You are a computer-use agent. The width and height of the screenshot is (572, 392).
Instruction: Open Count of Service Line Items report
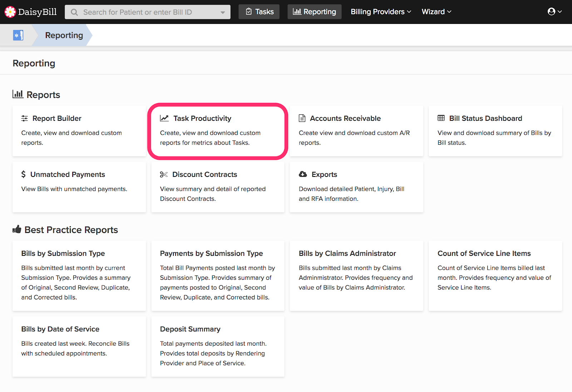click(495, 276)
